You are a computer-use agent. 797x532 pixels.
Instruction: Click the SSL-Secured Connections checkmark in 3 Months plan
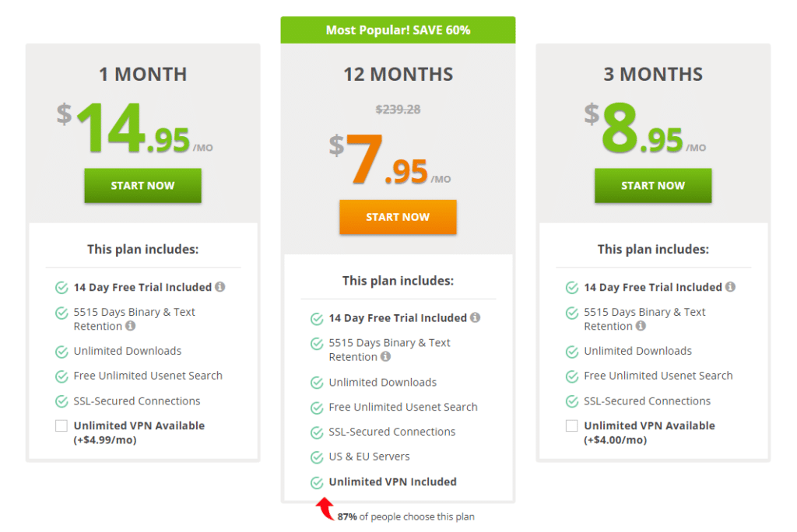pyautogui.click(x=571, y=401)
